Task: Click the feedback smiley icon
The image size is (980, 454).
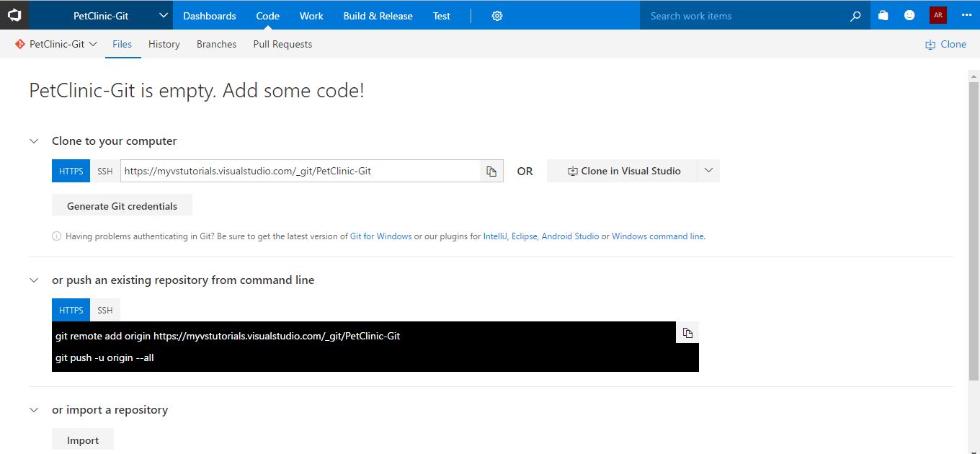Action: pos(909,15)
